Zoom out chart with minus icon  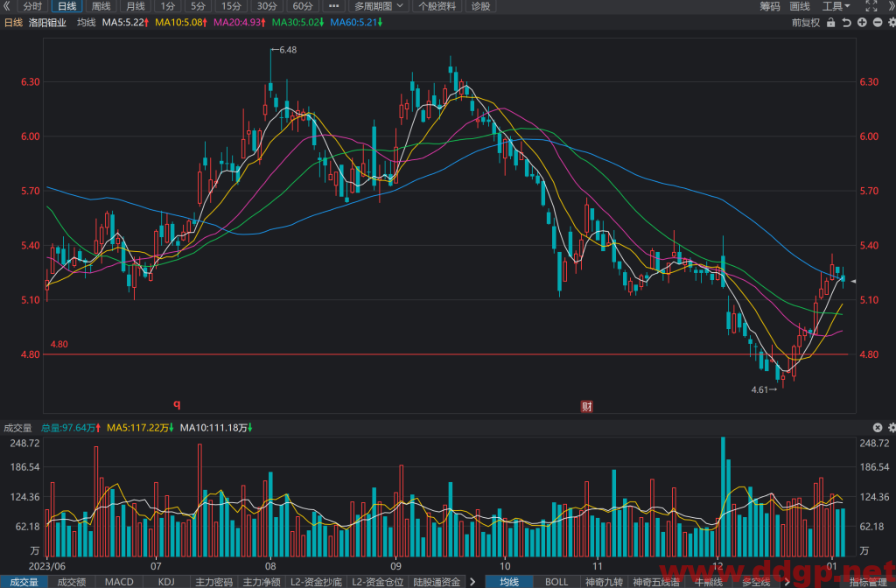coord(877,23)
